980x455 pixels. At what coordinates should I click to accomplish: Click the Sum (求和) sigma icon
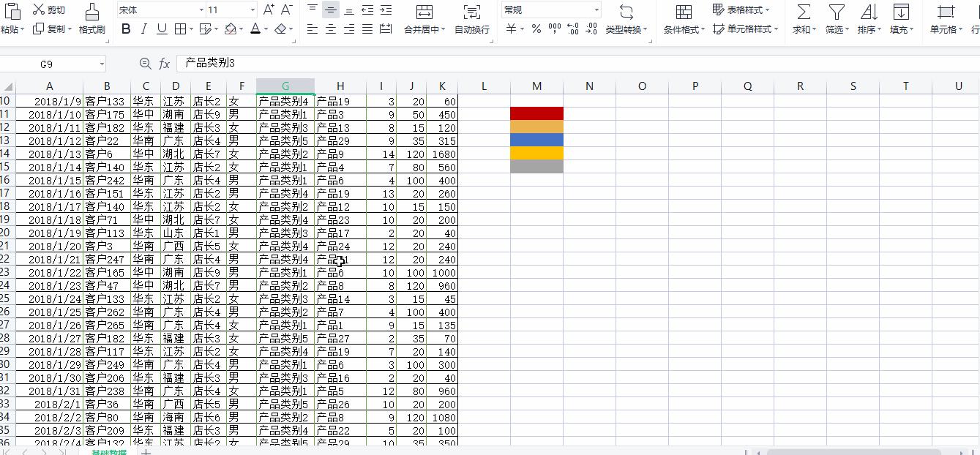803,12
